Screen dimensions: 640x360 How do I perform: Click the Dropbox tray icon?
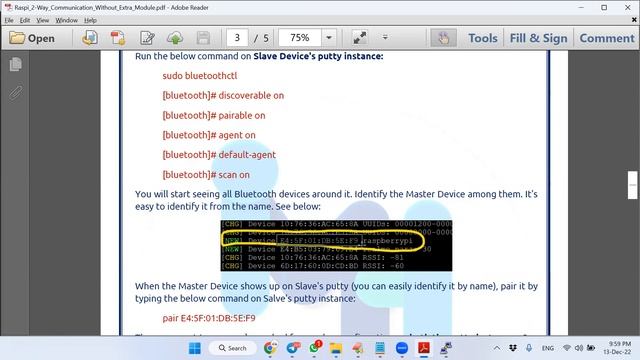tap(513, 348)
